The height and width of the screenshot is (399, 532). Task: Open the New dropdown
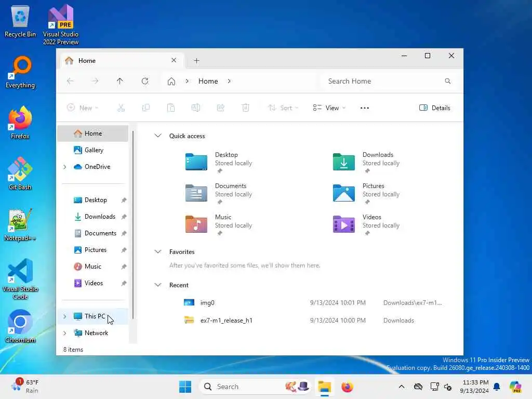(83, 108)
